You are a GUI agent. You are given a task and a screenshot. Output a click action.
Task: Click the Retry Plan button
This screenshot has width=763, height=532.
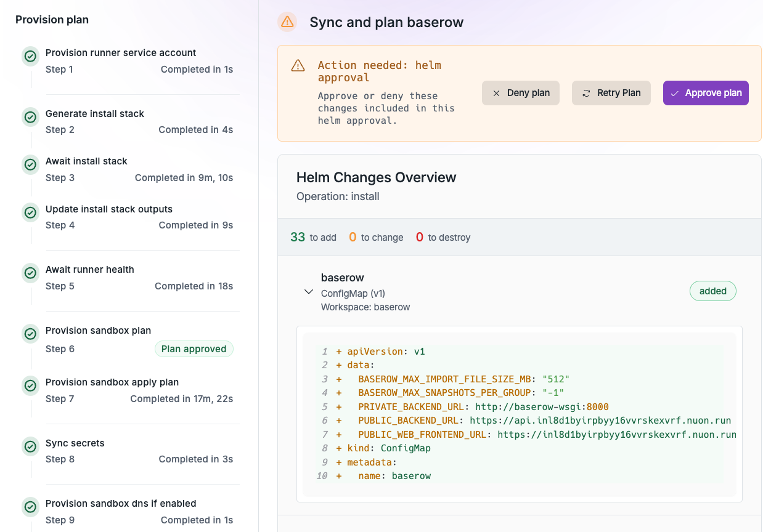pos(611,92)
